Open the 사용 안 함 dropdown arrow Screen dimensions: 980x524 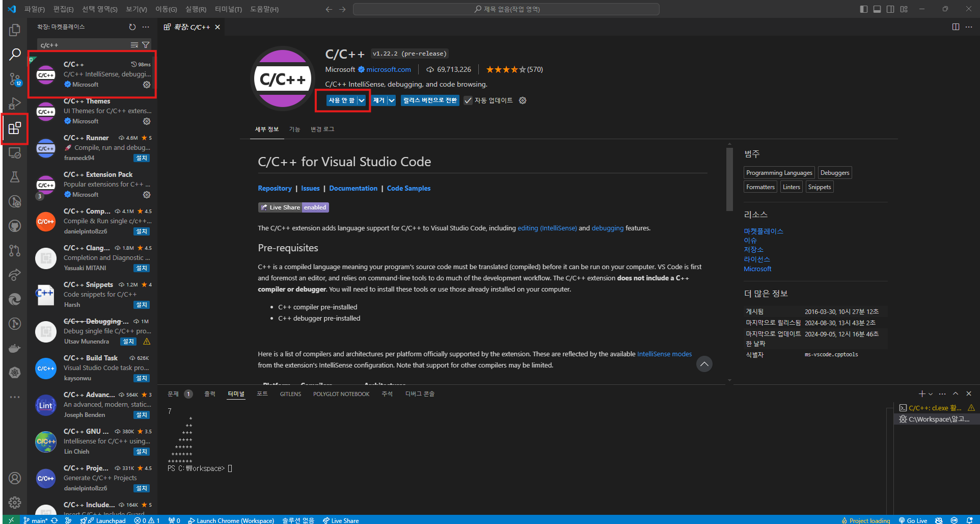(362, 100)
